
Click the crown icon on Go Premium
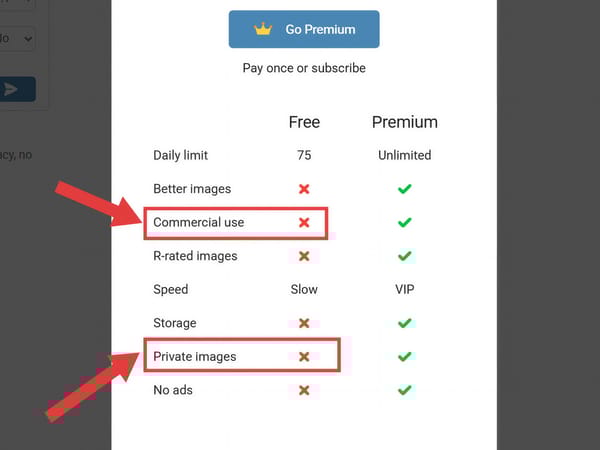pyautogui.click(x=263, y=30)
